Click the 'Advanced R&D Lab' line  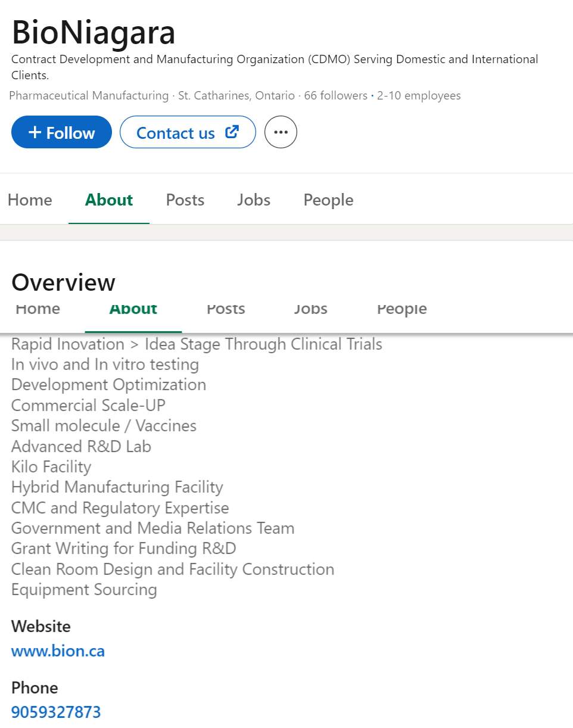(81, 446)
